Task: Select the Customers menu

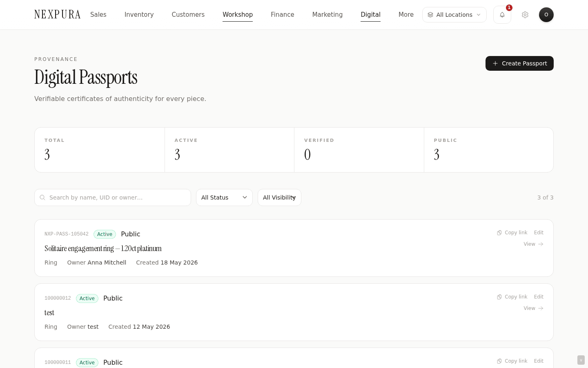Action: pos(188,15)
